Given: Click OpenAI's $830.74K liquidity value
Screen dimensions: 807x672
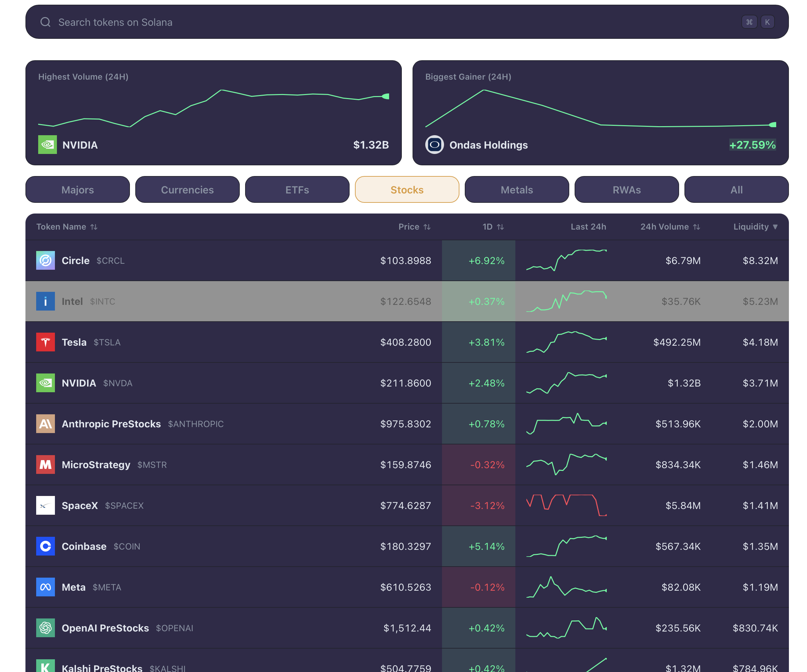Looking at the screenshot, I should coord(755,628).
